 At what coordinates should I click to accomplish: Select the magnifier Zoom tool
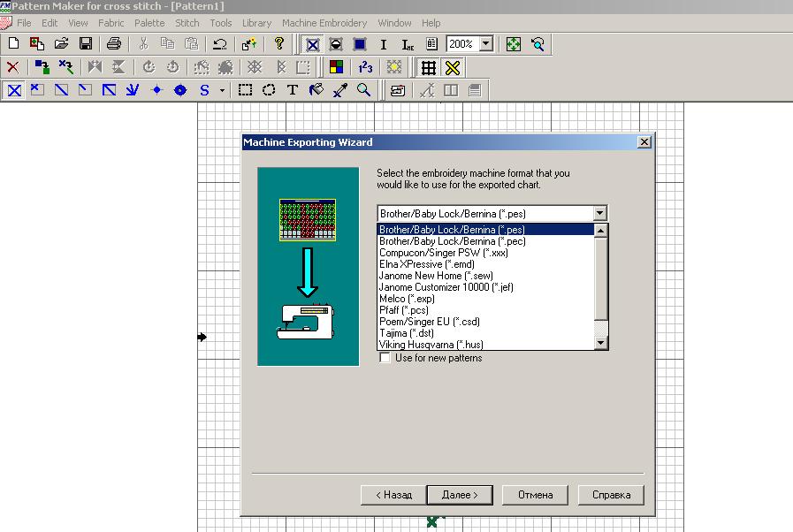[363, 90]
